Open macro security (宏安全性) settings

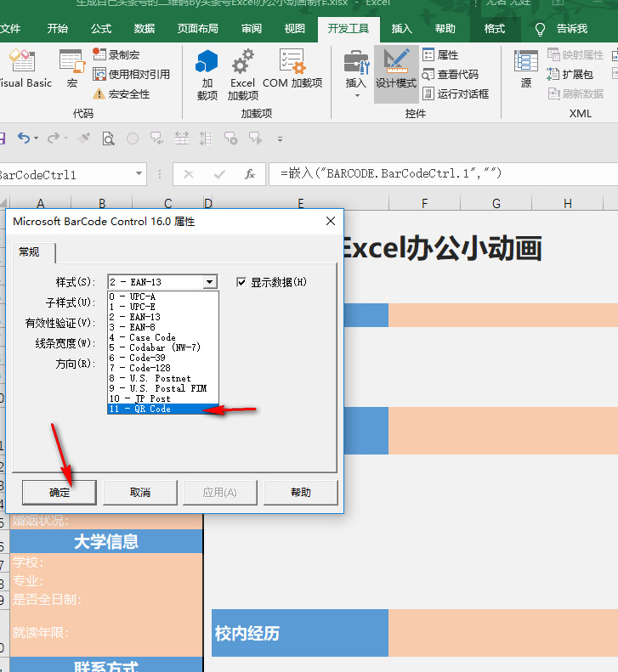[x=121, y=93]
